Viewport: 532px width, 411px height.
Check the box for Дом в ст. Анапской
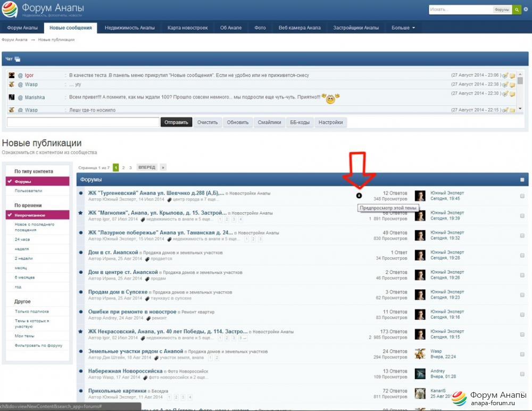pyautogui.click(x=522, y=255)
